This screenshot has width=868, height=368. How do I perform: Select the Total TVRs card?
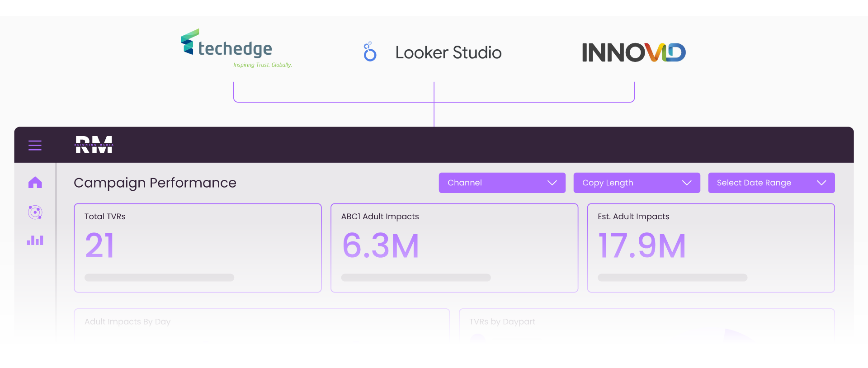coord(198,248)
